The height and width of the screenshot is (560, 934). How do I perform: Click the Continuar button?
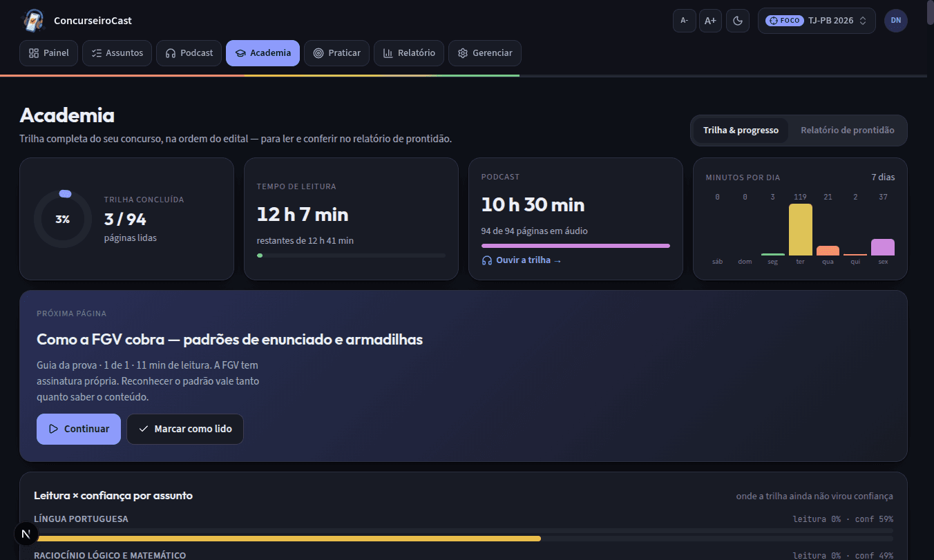click(x=79, y=429)
